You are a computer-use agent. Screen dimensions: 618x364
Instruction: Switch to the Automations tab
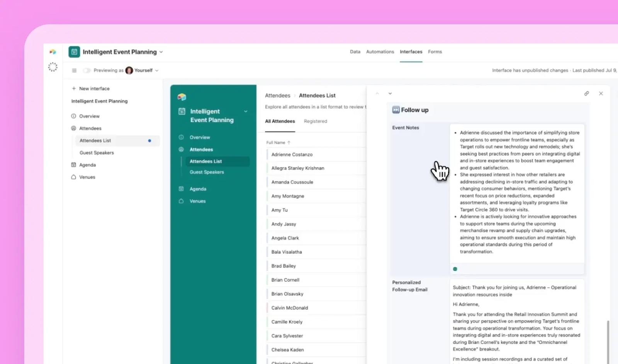pyautogui.click(x=380, y=52)
